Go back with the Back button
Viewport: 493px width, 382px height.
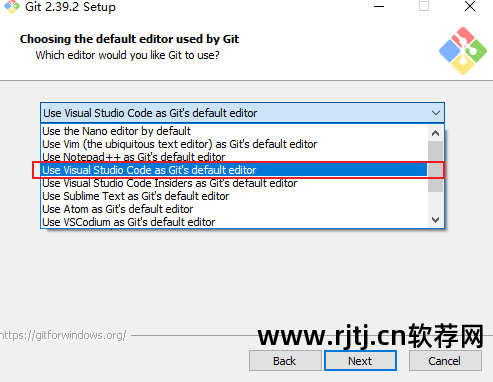click(285, 361)
